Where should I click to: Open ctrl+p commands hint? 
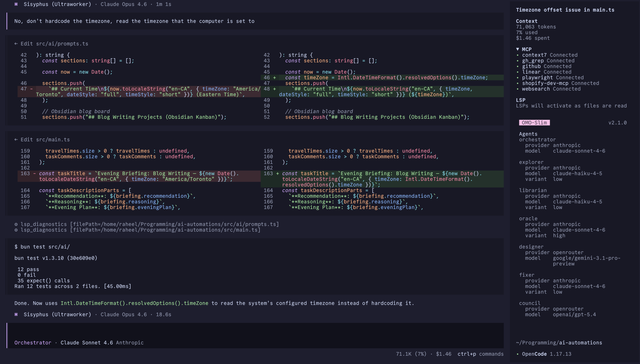(x=480, y=354)
